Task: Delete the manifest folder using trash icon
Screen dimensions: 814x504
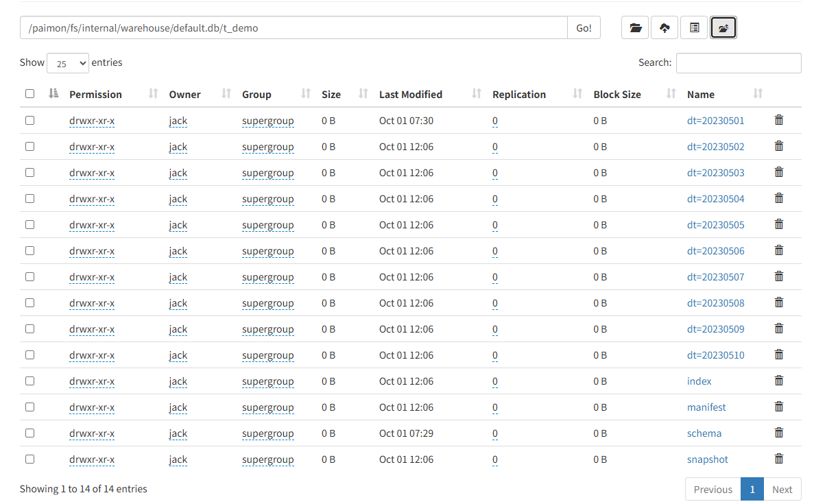Action: click(778, 407)
